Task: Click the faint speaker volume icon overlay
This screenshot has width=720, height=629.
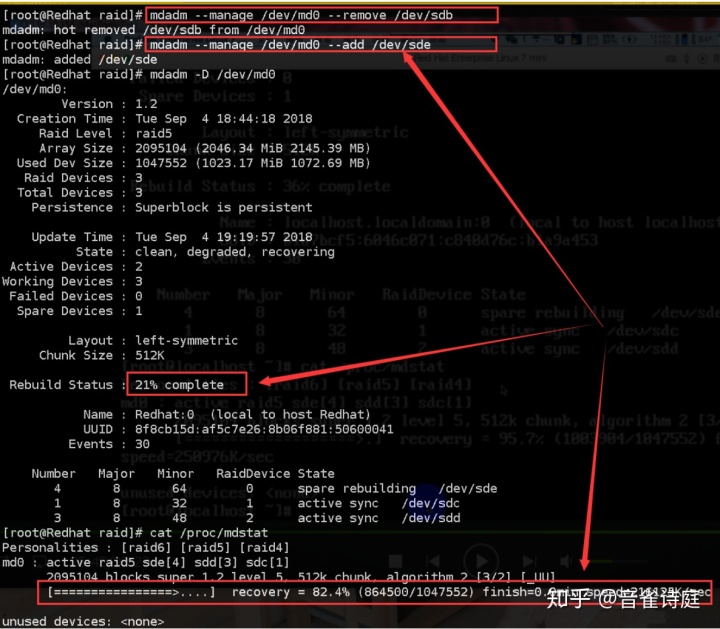Action: [566, 561]
